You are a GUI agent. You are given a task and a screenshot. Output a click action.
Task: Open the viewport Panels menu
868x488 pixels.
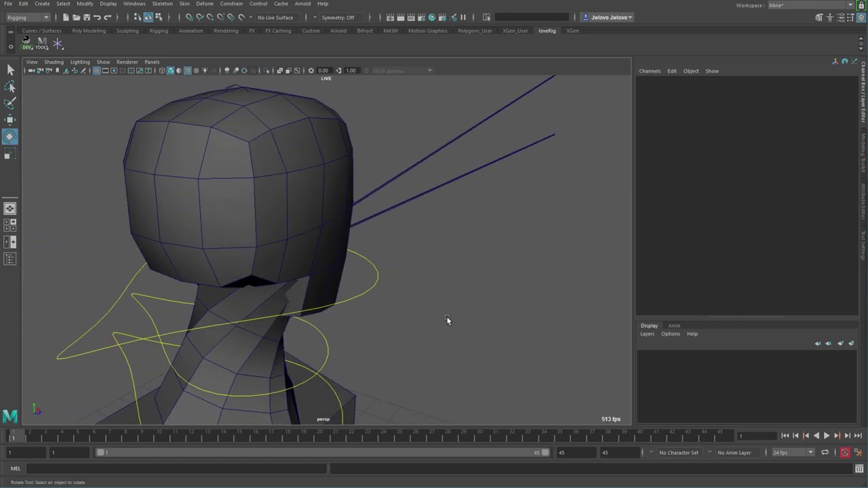(x=152, y=62)
